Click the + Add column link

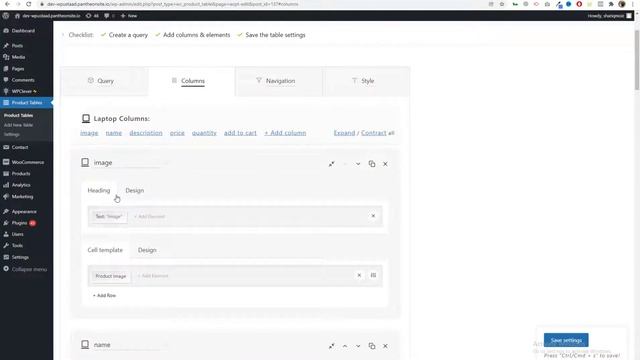tap(285, 133)
